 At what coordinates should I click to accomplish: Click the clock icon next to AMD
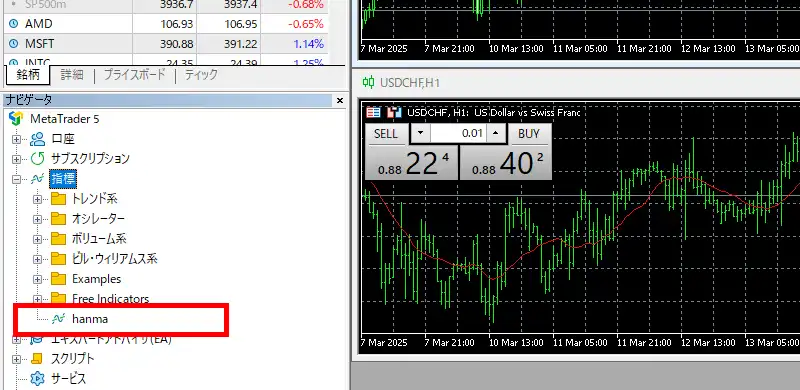click(14, 23)
